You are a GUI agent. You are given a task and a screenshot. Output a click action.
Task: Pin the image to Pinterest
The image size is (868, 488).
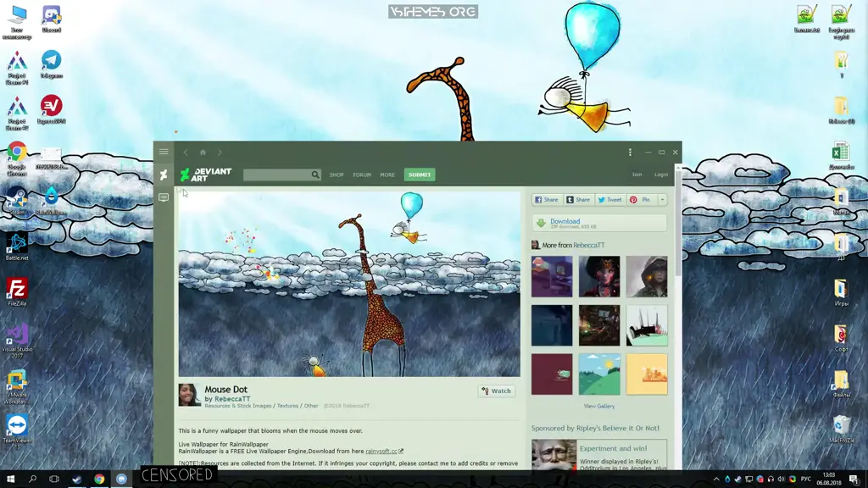point(641,200)
